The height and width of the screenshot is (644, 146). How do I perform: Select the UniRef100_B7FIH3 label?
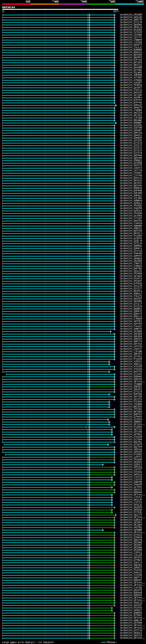(131, 60)
